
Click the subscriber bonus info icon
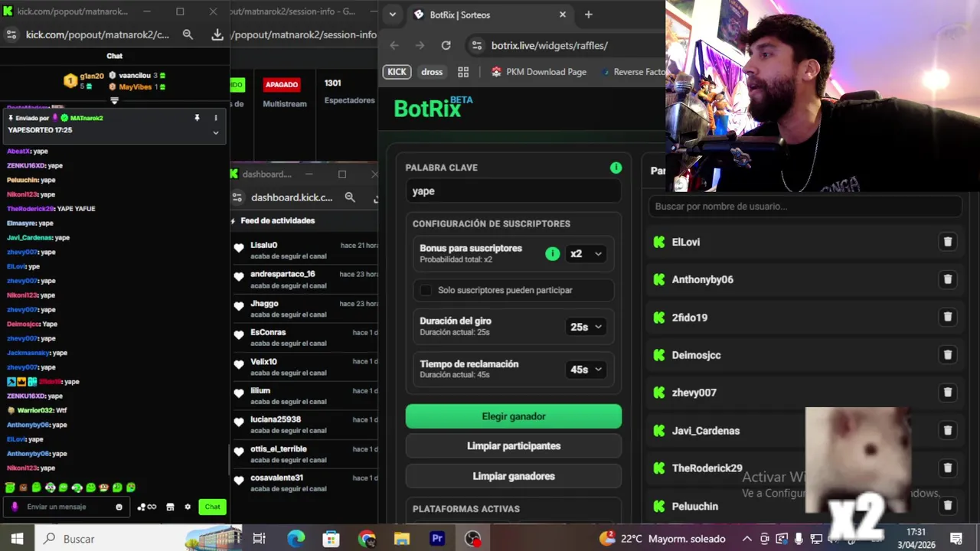click(552, 254)
